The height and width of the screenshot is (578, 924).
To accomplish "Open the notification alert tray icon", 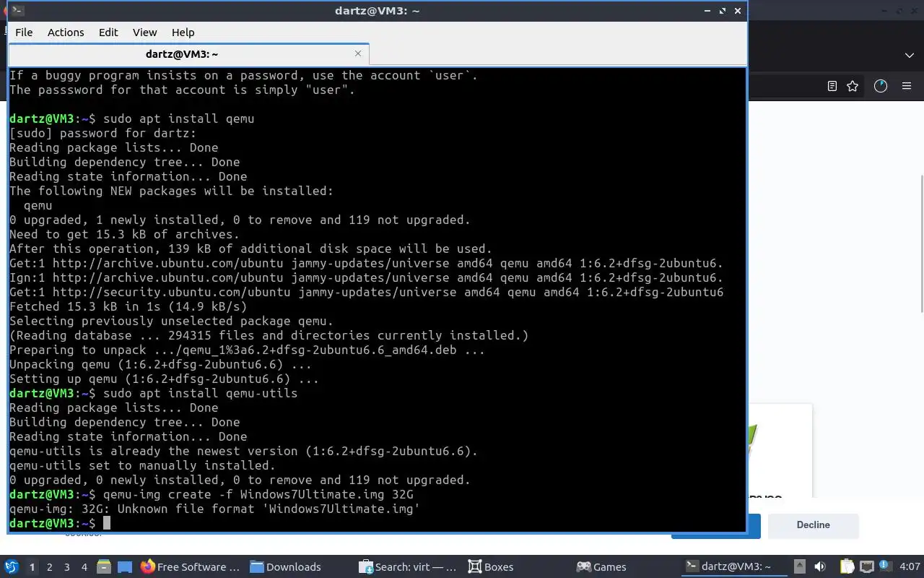I will click(x=886, y=566).
